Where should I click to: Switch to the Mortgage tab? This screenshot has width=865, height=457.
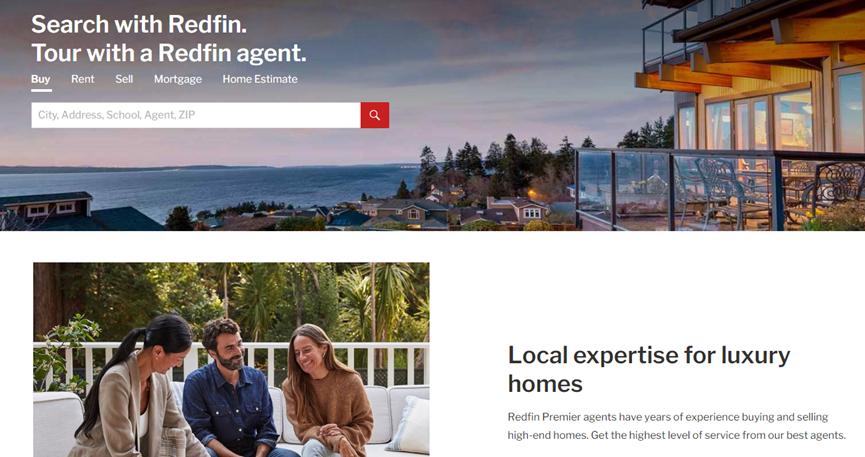(x=178, y=79)
